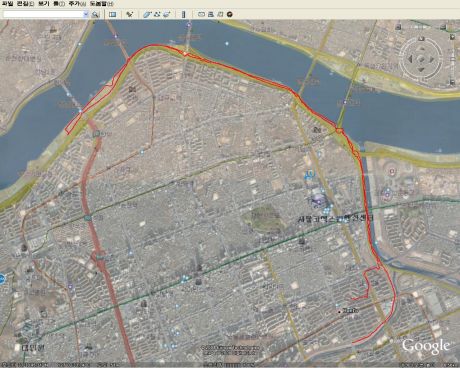The height and width of the screenshot is (368, 460).
Task: Open the 파일 (File) menu
Action: tap(8, 4)
